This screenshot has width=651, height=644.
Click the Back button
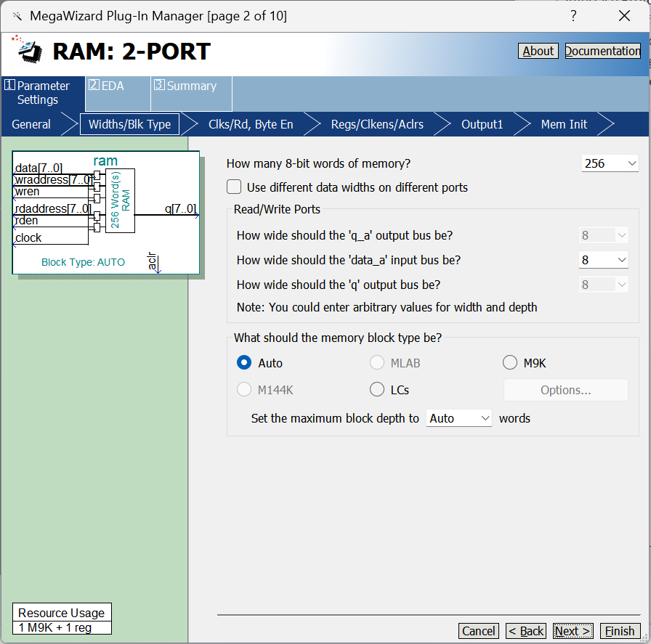tap(525, 631)
